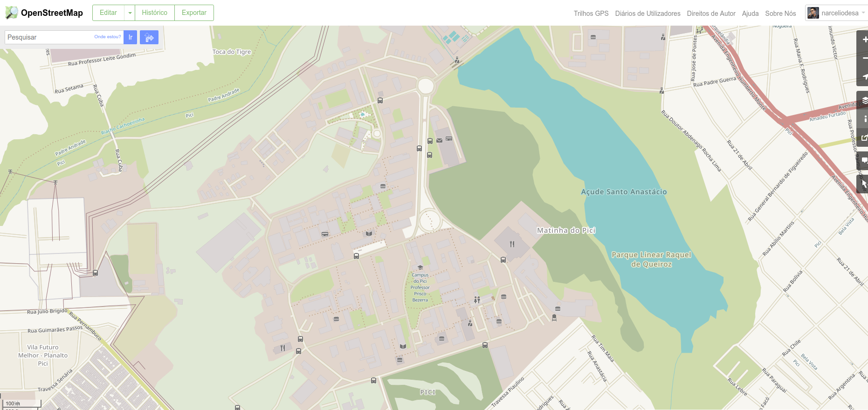Click the OpenStreetMap logo icon
This screenshot has height=410, width=868.
click(11, 13)
